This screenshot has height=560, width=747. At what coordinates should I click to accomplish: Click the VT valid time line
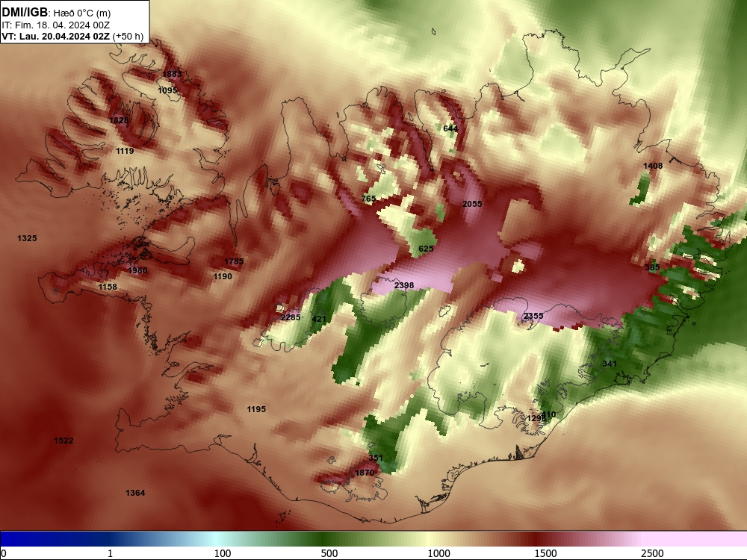[72, 36]
